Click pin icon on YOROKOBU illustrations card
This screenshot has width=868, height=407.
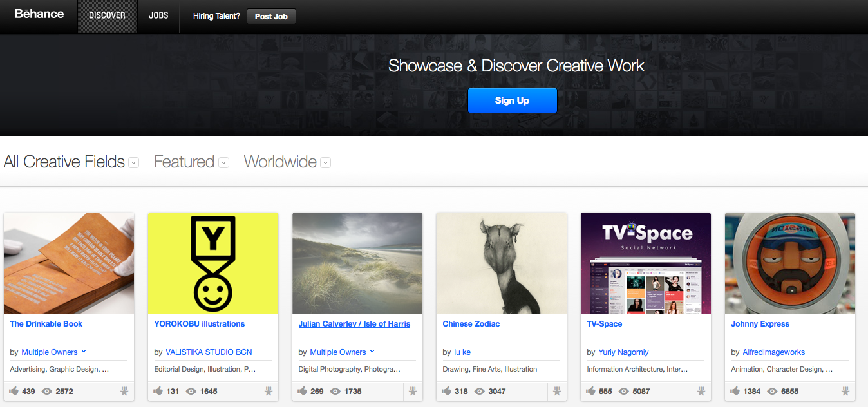(269, 391)
